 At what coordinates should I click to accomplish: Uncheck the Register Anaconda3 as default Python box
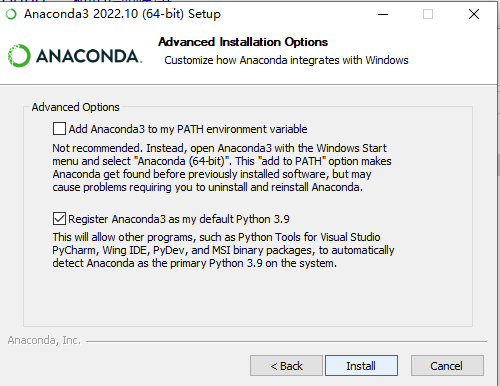click(59, 219)
